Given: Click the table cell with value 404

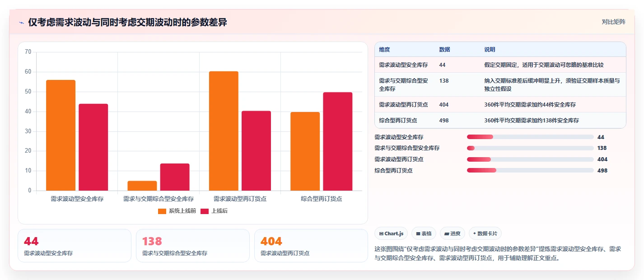Looking at the screenshot, I should coord(444,104).
